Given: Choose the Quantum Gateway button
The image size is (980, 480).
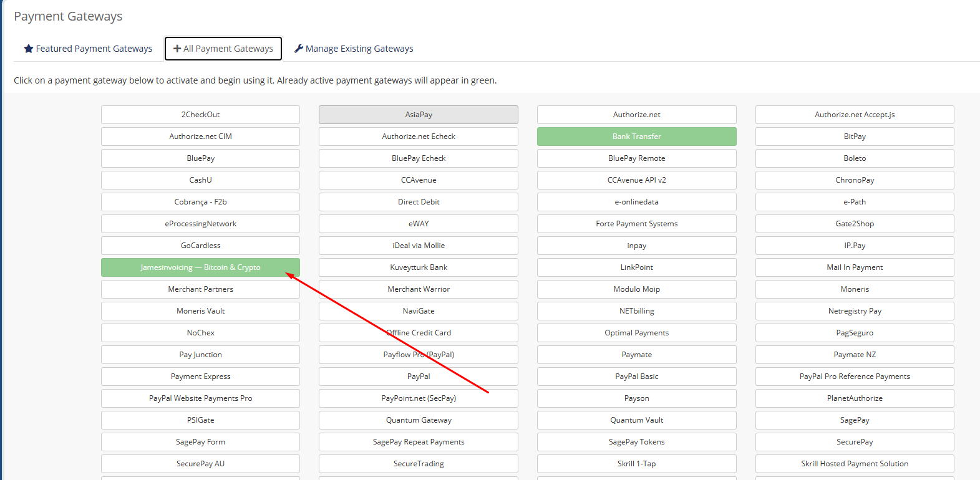Looking at the screenshot, I should click(x=419, y=420).
